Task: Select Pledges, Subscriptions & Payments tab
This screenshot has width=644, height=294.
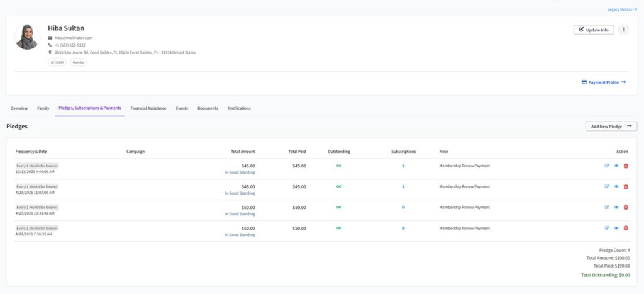Action: [90, 108]
